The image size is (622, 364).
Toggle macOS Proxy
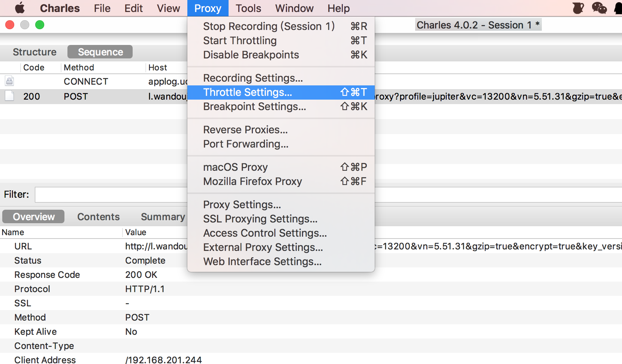(281, 167)
